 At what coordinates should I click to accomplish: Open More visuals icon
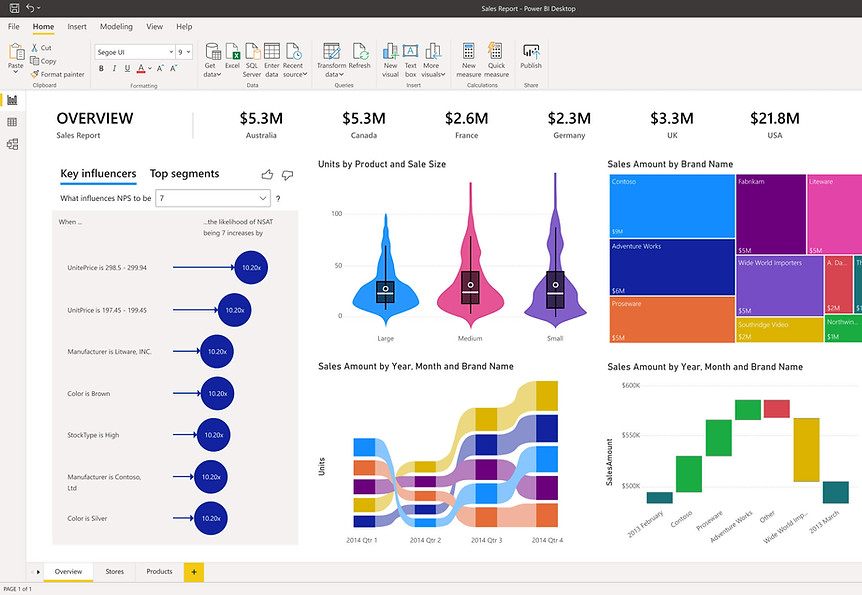click(433, 52)
